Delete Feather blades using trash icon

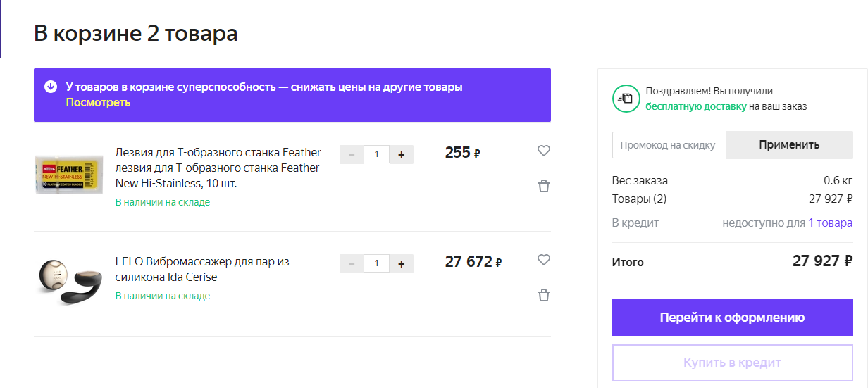543,186
